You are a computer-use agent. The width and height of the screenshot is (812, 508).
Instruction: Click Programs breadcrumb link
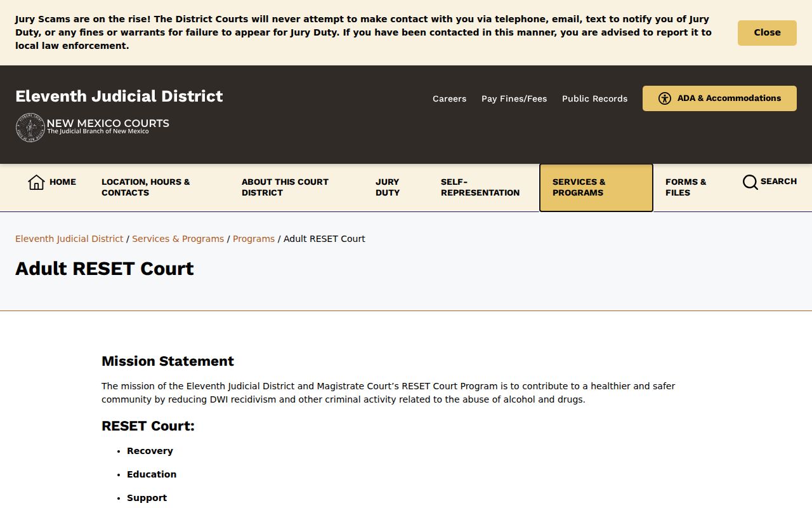coord(254,239)
